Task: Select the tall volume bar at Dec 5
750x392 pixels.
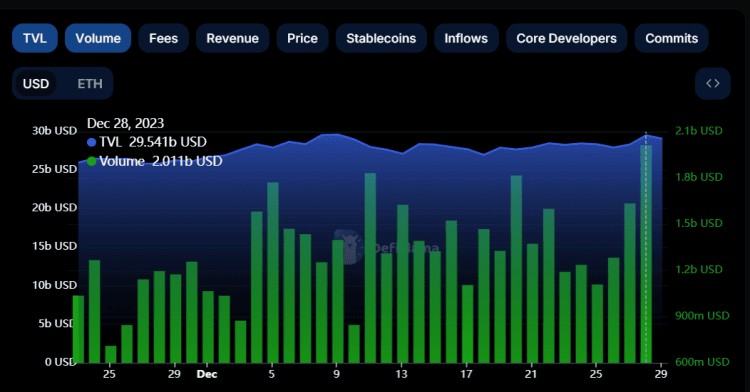Action: [273, 272]
